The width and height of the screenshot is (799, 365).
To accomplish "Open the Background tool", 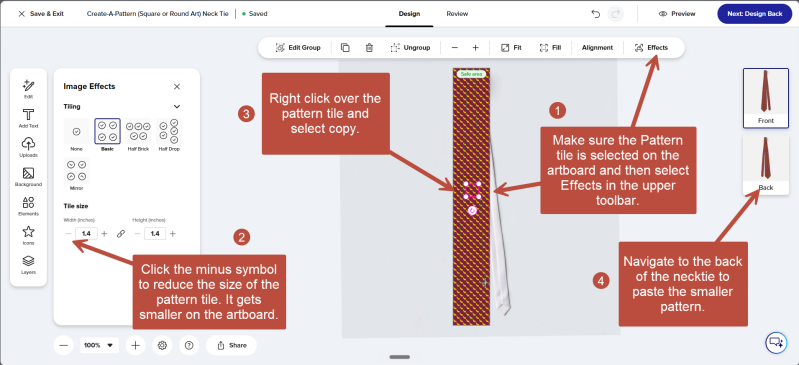I will [x=29, y=176].
